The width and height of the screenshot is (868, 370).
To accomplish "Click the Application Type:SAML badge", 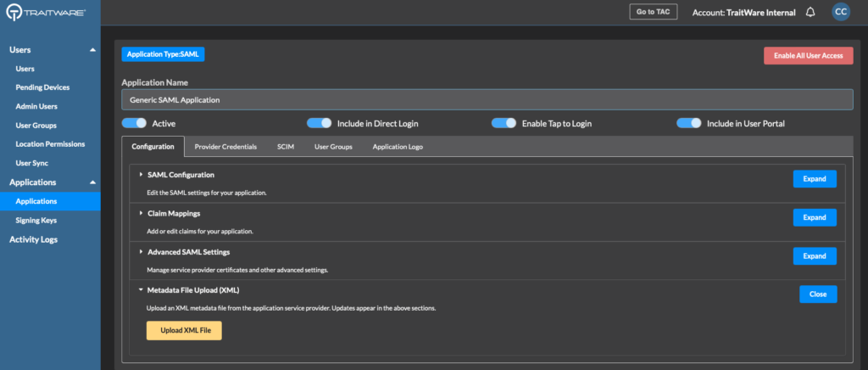I will click(x=164, y=54).
